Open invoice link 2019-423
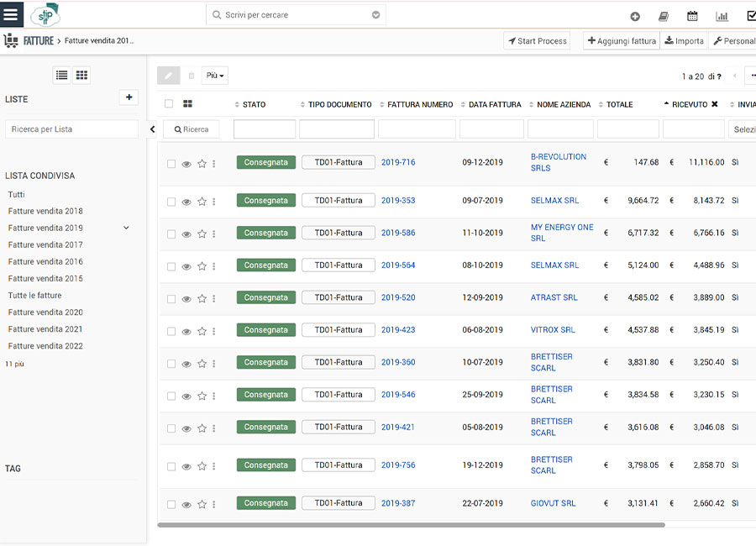The height and width of the screenshot is (546, 756). [x=398, y=330]
